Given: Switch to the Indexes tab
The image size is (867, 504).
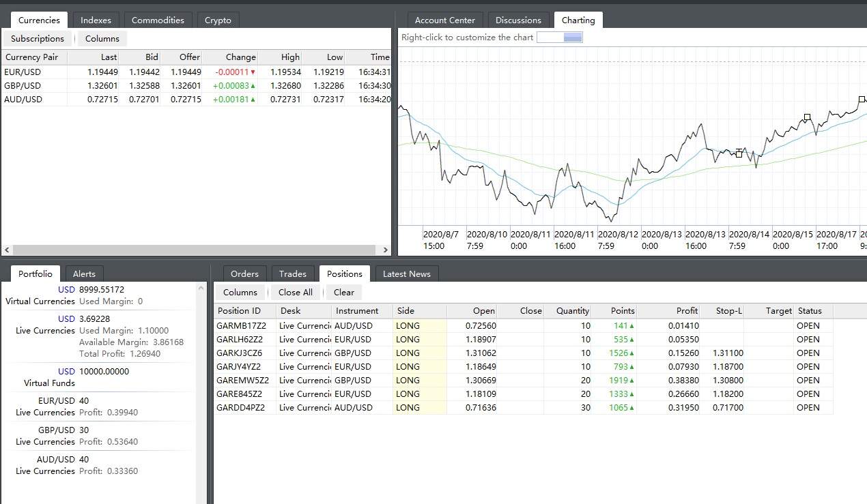Looking at the screenshot, I should pos(96,20).
